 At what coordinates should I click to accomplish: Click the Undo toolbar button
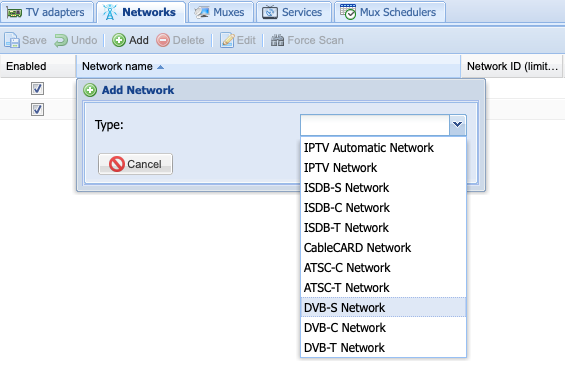[x=76, y=40]
